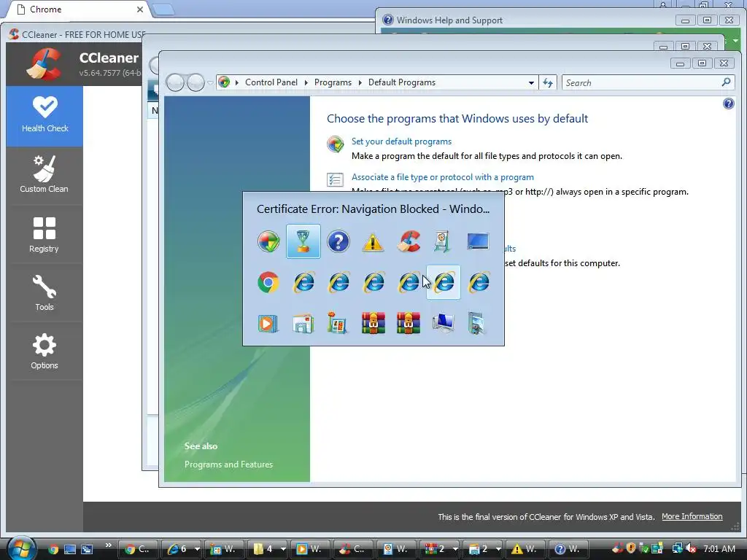747x560 pixels.
Task: Select the photo folder icon at switcher's end
Action: point(478,323)
